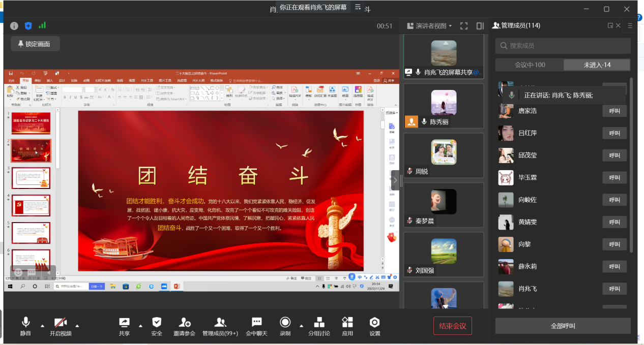Open 会中聊天 chat icon

[x=256, y=323]
